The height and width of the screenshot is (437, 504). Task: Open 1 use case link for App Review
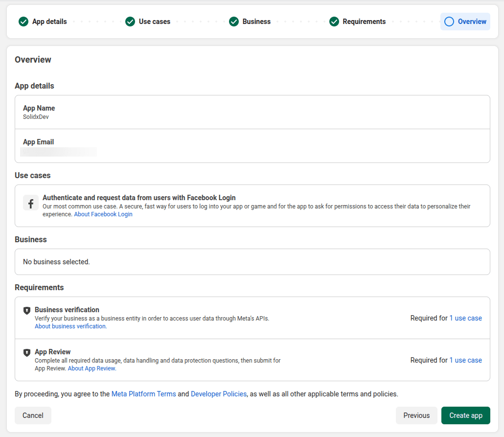[465, 360]
